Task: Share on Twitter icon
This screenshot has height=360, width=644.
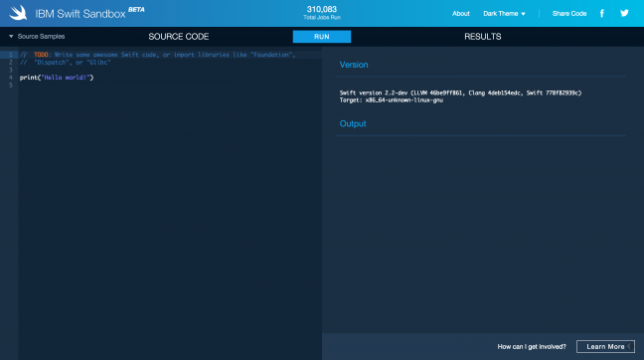Action: (624, 13)
